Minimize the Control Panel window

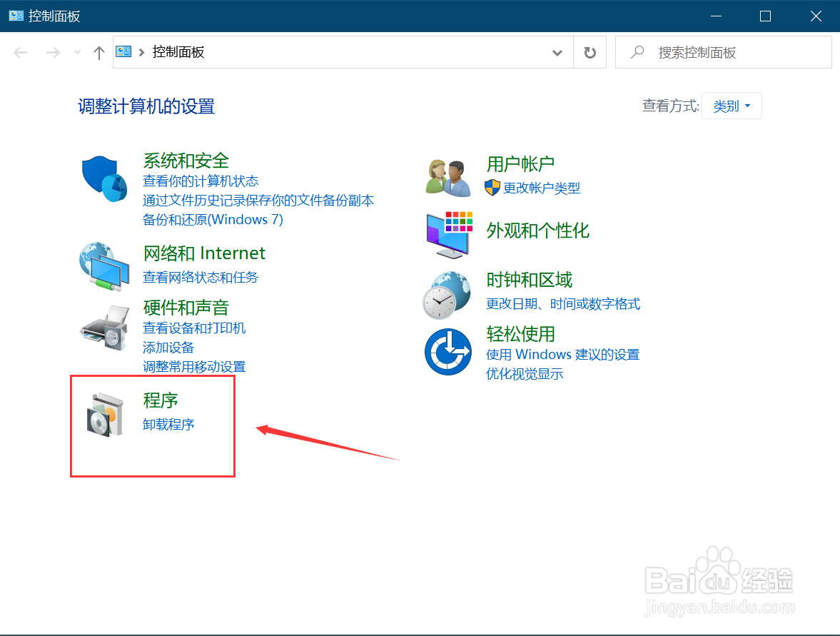click(717, 16)
